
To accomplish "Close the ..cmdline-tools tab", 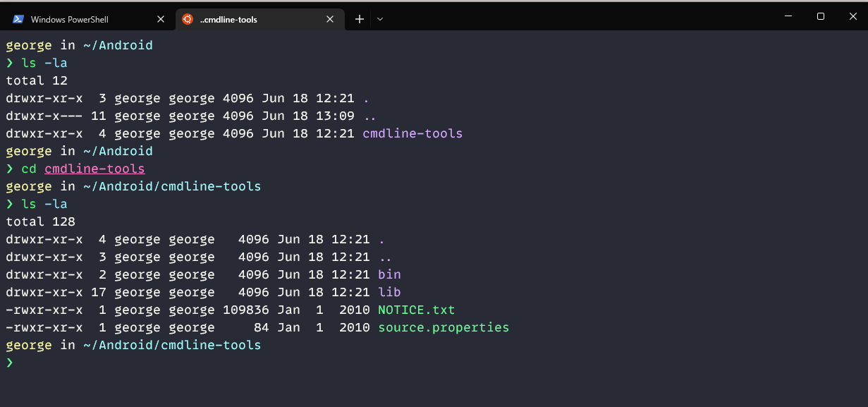I will [330, 20].
